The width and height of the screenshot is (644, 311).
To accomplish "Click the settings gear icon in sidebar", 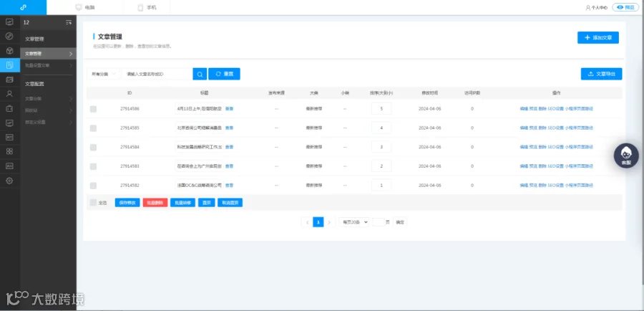I will pyautogui.click(x=10, y=181).
